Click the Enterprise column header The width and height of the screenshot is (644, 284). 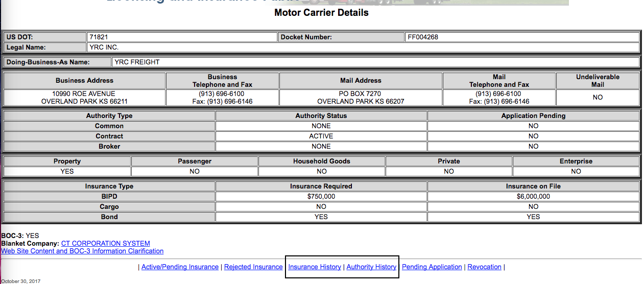tap(576, 161)
